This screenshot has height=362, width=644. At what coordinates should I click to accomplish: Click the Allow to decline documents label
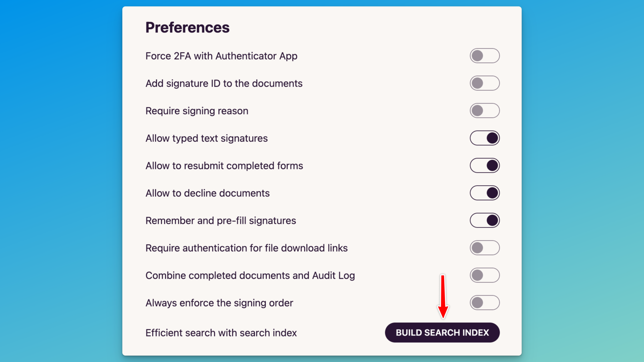coord(207,193)
